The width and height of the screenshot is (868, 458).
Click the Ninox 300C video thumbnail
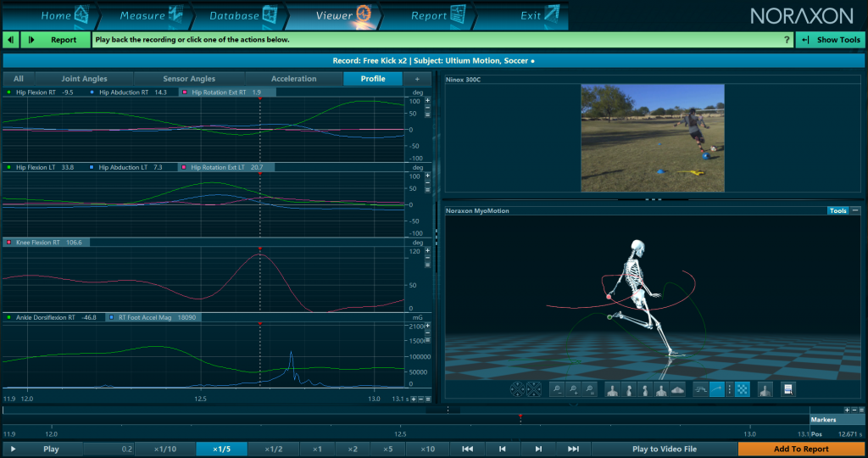pos(652,138)
